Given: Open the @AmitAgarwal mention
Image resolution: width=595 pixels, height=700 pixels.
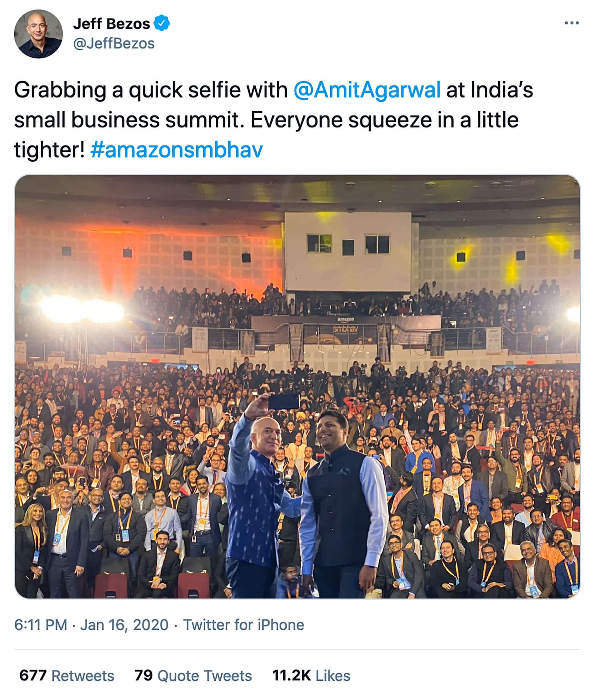Looking at the screenshot, I should (x=367, y=90).
